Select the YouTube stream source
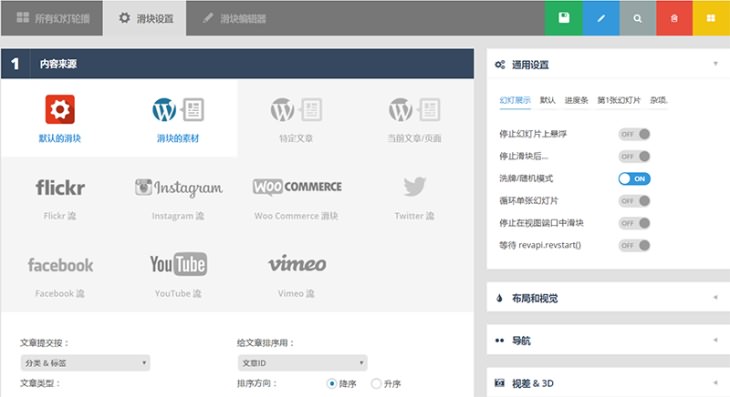The width and height of the screenshot is (730, 397). (178, 275)
